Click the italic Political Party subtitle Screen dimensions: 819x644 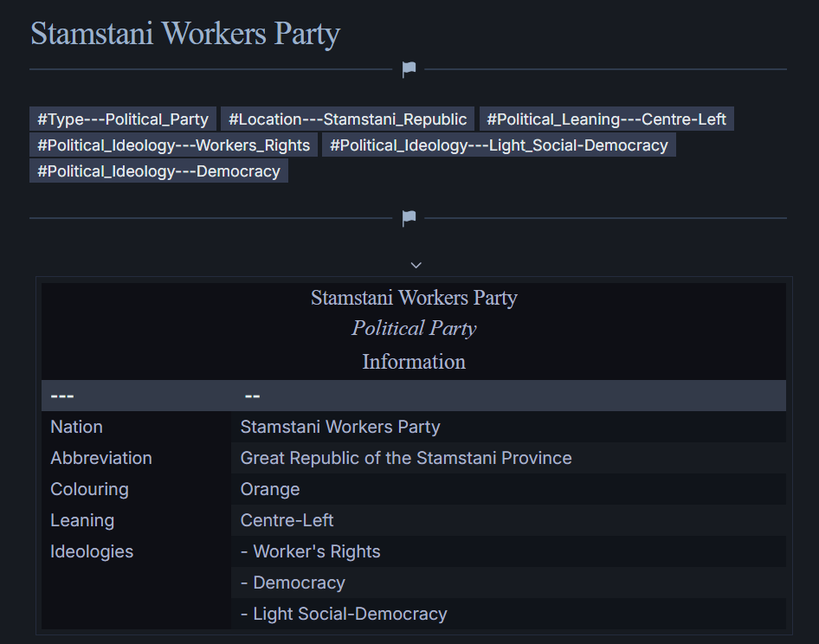coord(414,329)
